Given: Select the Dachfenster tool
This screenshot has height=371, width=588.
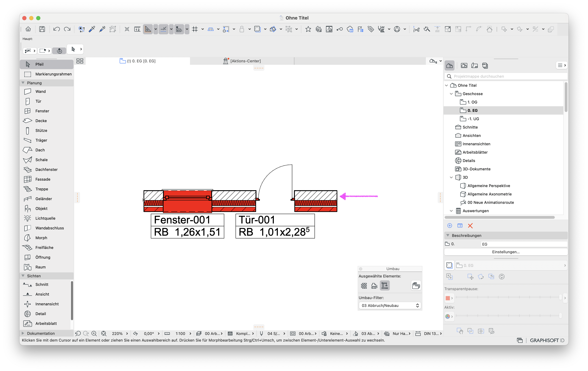Looking at the screenshot, I should (x=47, y=170).
